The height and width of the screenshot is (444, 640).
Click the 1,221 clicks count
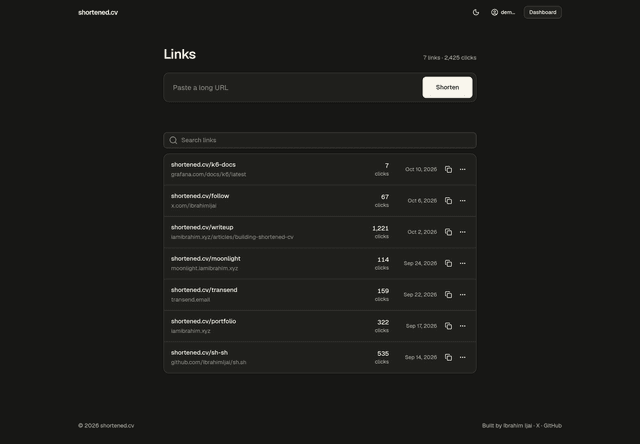[x=380, y=232]
